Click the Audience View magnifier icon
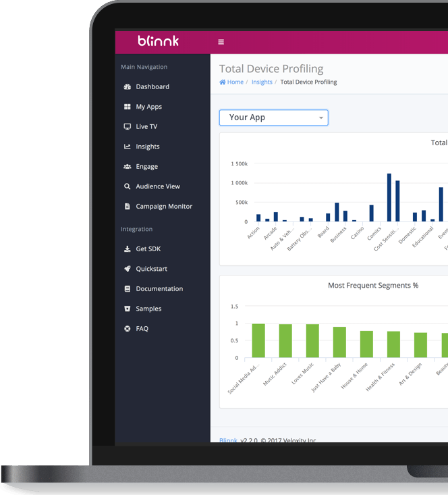 coord(128,186)
